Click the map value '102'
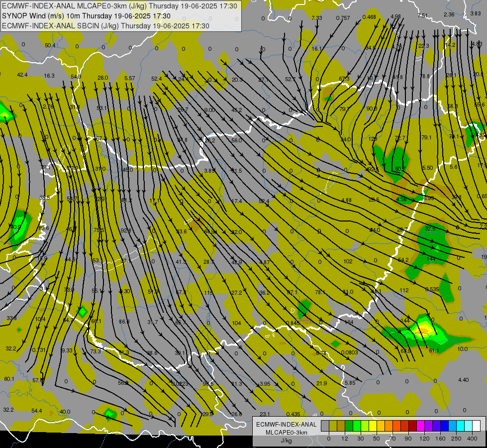 348,261
